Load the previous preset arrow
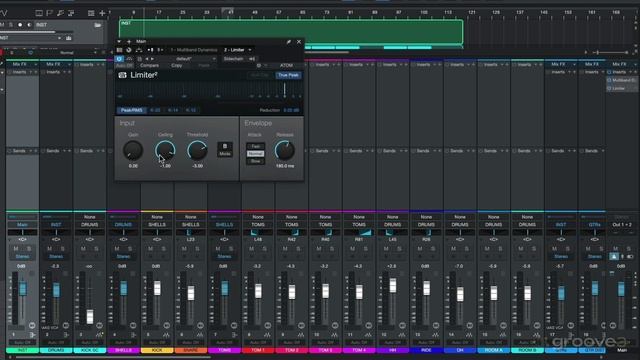The image size is (640, 360). click(147, 59)
